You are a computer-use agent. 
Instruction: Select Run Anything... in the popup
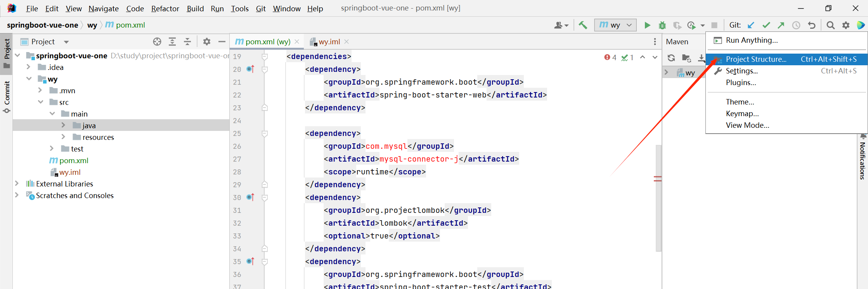pyautogui.click(x=787, y=40)
